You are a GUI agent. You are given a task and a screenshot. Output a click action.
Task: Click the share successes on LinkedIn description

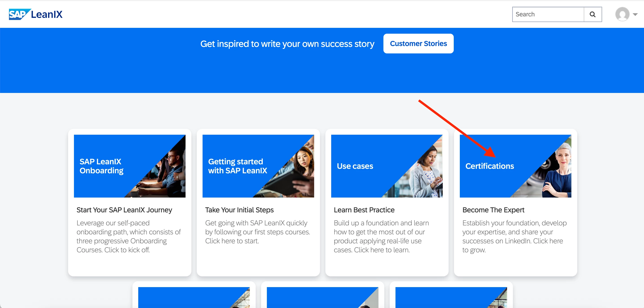[514, 236]
